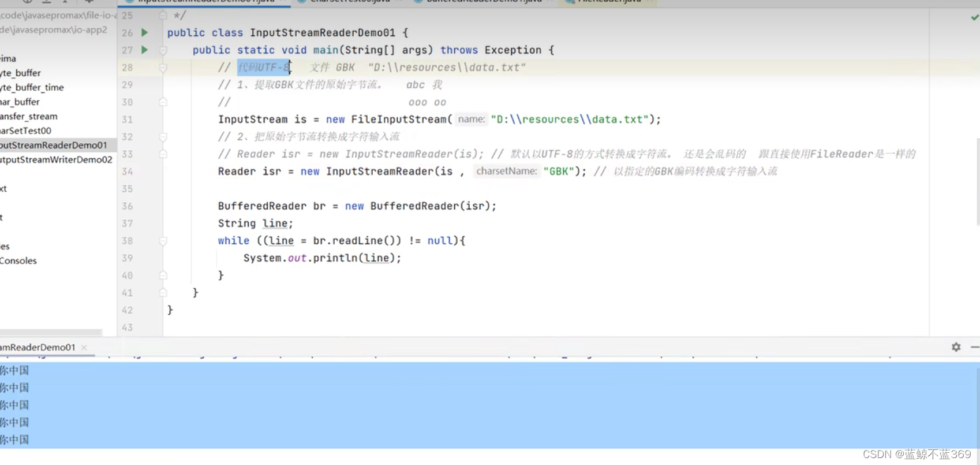Select the amReaderDemo01 run tab

tap(38, 347)
